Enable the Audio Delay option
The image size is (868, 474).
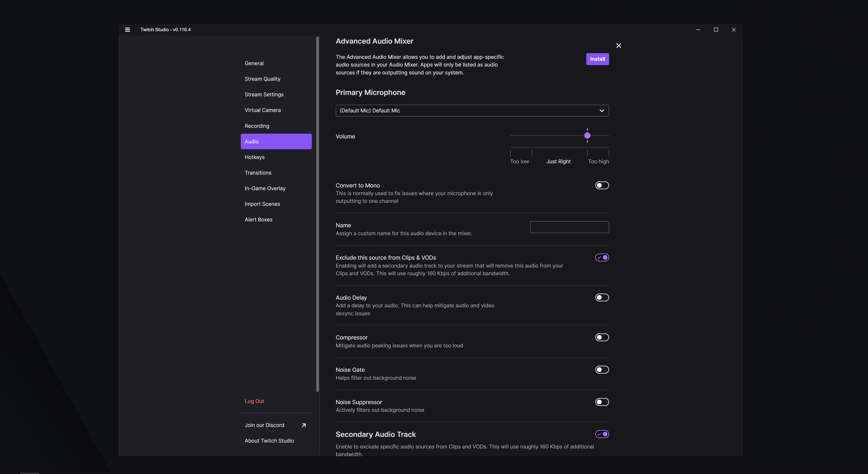coord(602,297)
